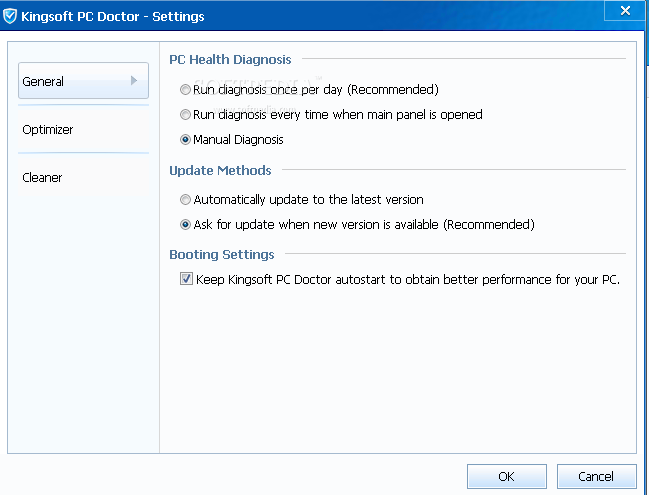Switch to the Optimizer settings tab
The height and width of the screenshot is (495, 649).
pos(83,130)
